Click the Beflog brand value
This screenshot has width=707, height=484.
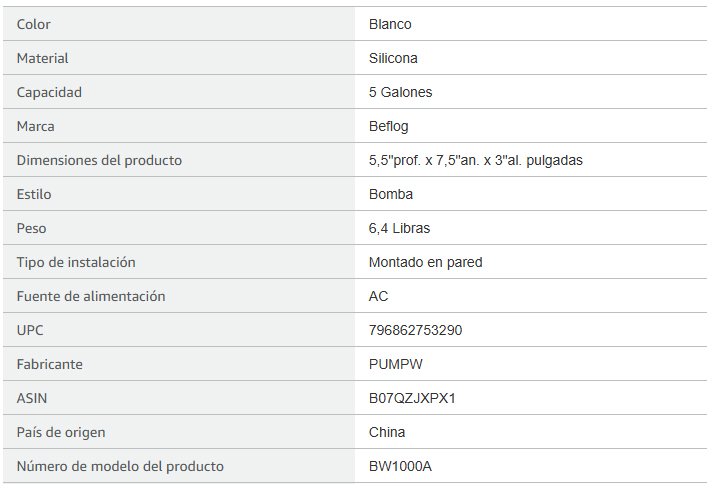tap(389, 126)
